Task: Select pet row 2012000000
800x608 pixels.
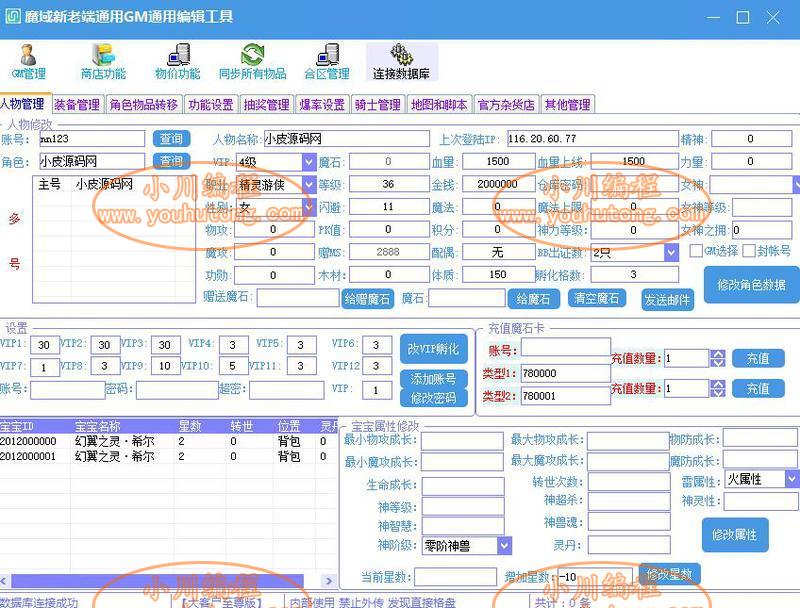Action: (168, 441)
